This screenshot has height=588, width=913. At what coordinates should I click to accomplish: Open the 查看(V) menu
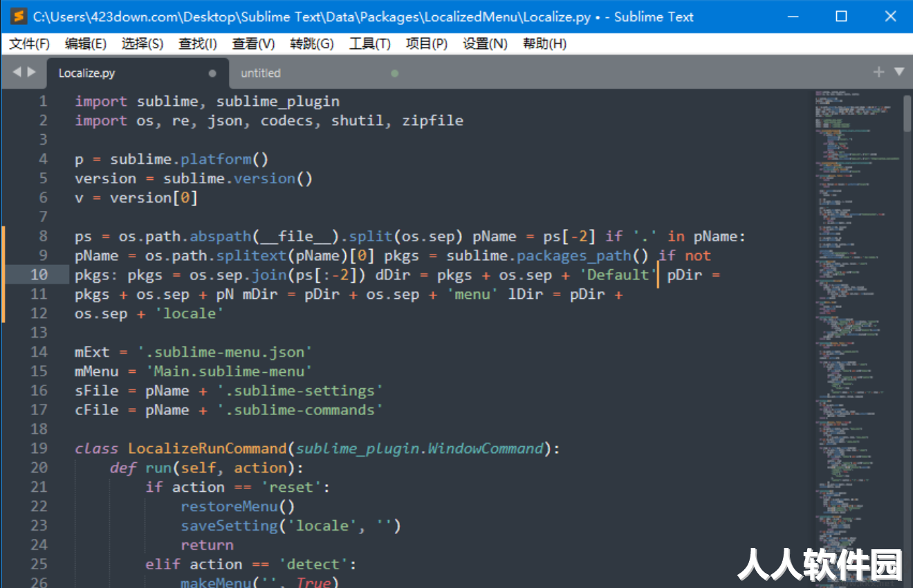[253, 44]
